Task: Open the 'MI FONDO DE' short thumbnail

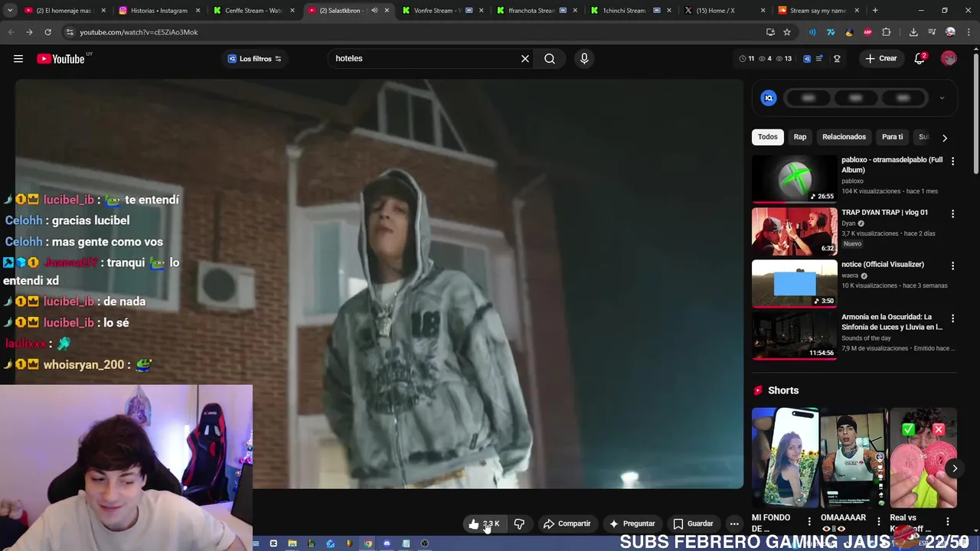Action: tap(785, 458)
